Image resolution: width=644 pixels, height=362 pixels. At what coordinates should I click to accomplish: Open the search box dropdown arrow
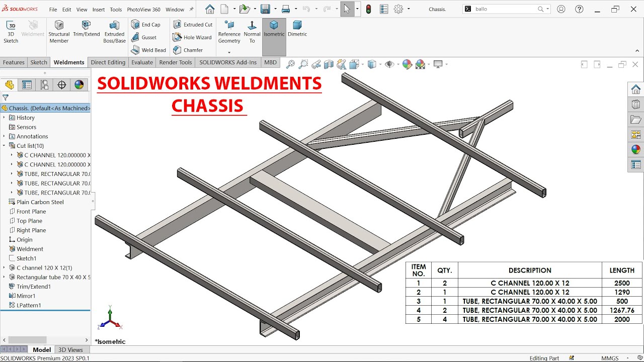pyautogui.click(x=548, y=9)
